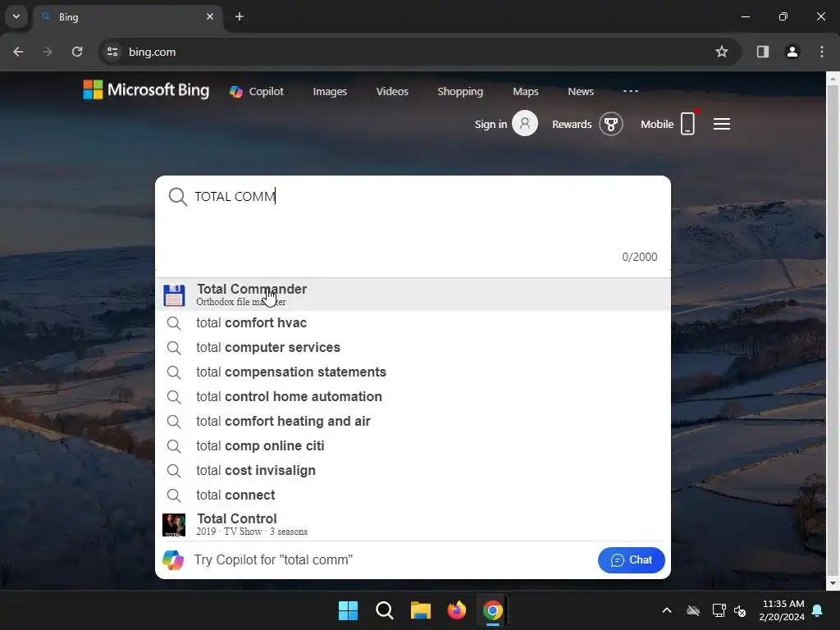Click the Chrome taskbar icon
The image size is (840, 630).
click(x=493, y=610)
